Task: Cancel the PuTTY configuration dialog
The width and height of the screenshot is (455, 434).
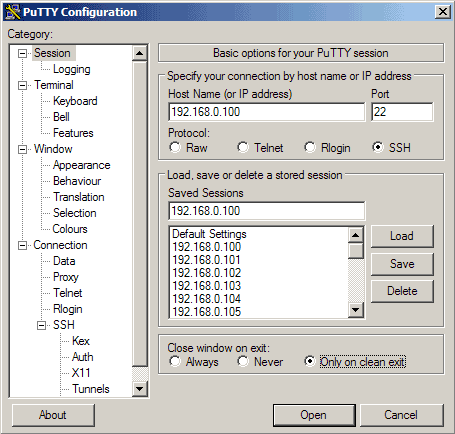Action: [x=401, y=415]
